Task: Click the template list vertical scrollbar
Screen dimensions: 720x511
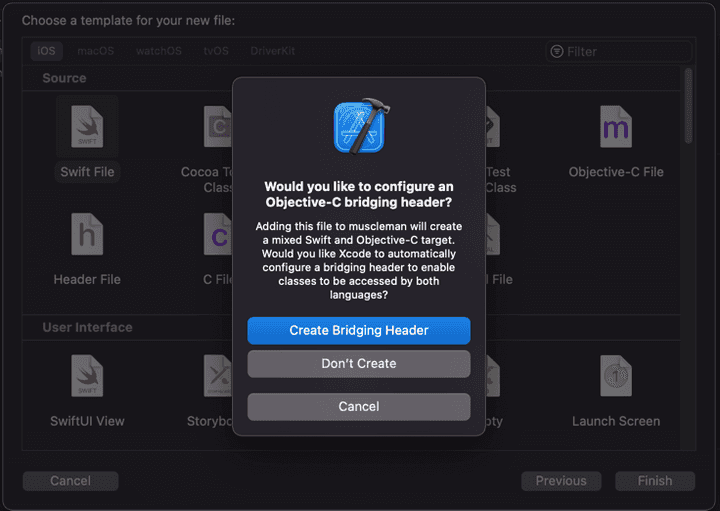Action: pyautogui.click(x=688, y=105)
